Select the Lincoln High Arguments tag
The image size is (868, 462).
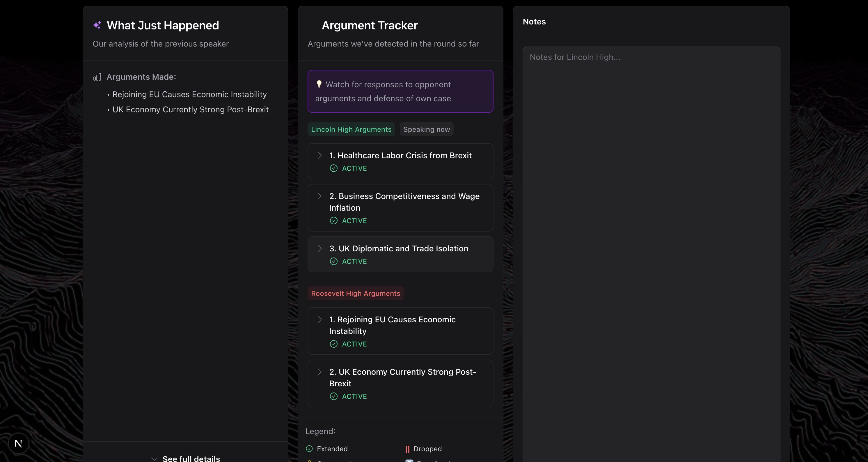(351, 129)
